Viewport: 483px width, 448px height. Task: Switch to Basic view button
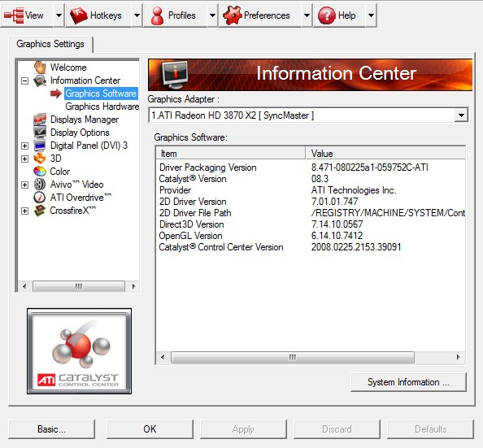[x=51, y=429]
